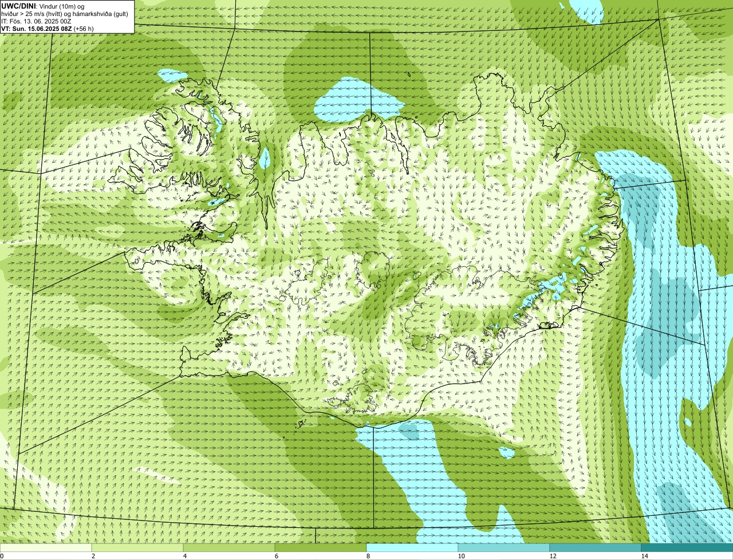The image size is (733, 560).
Task: Click the 10–12 m/s teal legend swatch
Action: [504, 547]
